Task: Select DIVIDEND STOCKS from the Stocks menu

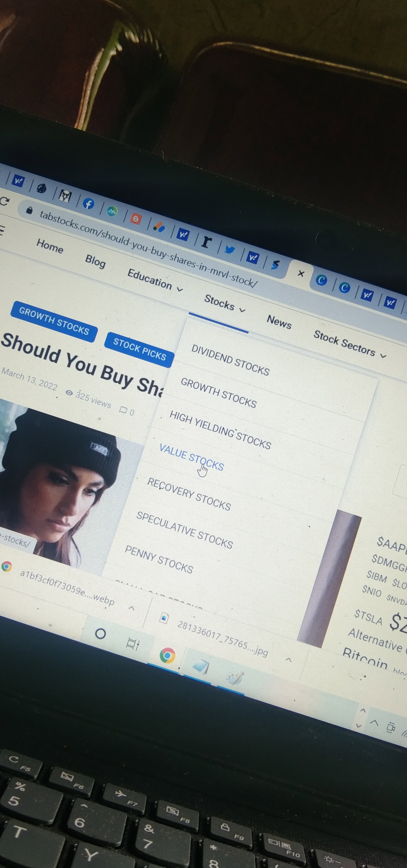Action: [x=230, y=360]
